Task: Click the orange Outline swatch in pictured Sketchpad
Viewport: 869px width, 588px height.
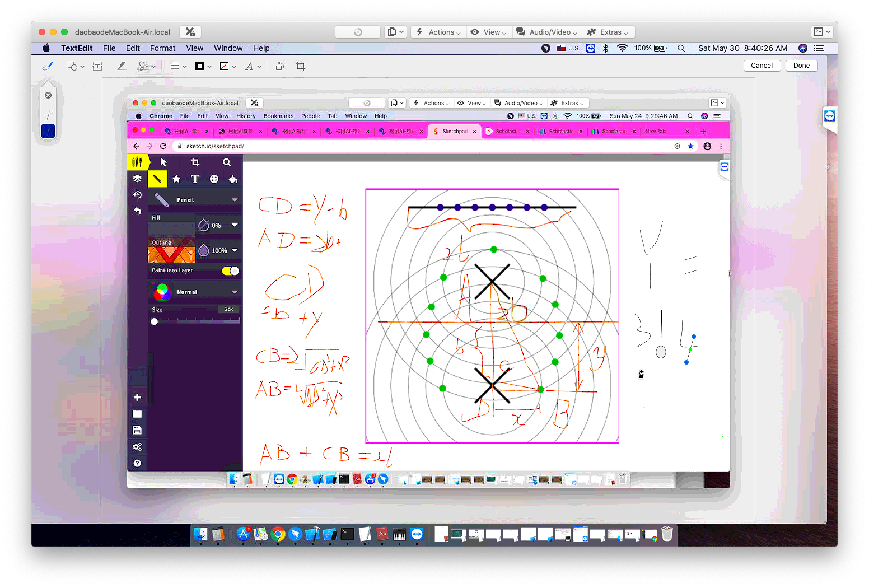Action: point(171,250)
